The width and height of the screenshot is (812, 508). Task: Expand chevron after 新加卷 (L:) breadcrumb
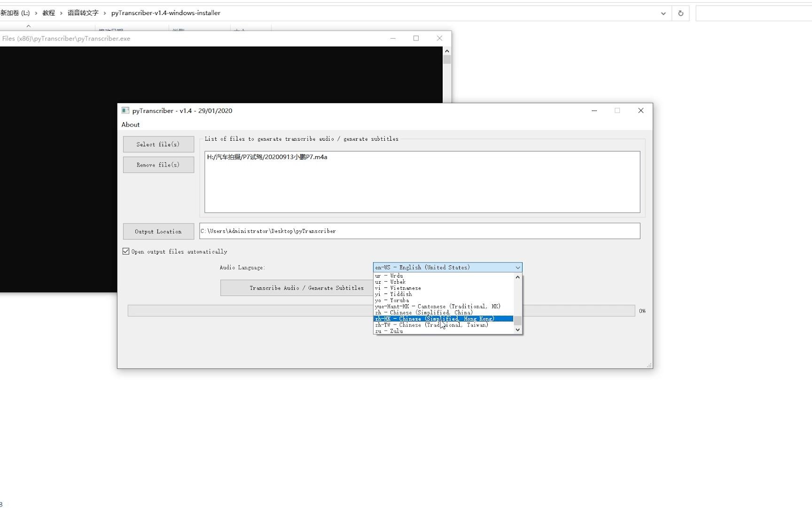pyautogui.click(x=36, y=13)
